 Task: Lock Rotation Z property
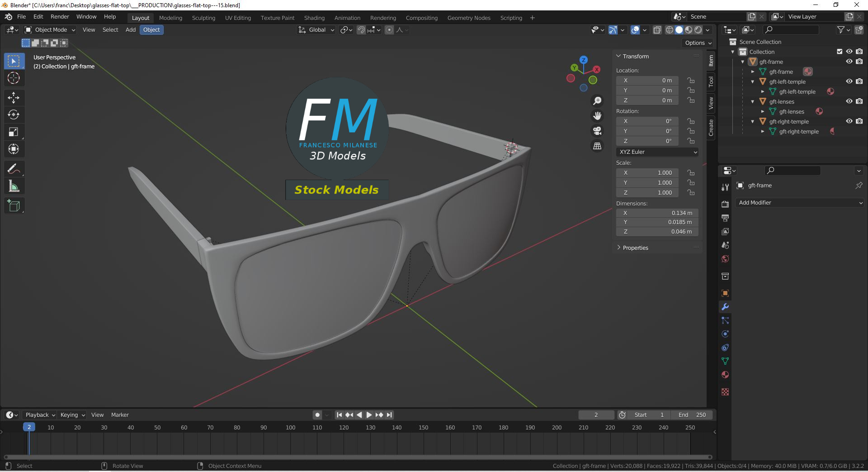pyautogui.click(x=691, y=141)
